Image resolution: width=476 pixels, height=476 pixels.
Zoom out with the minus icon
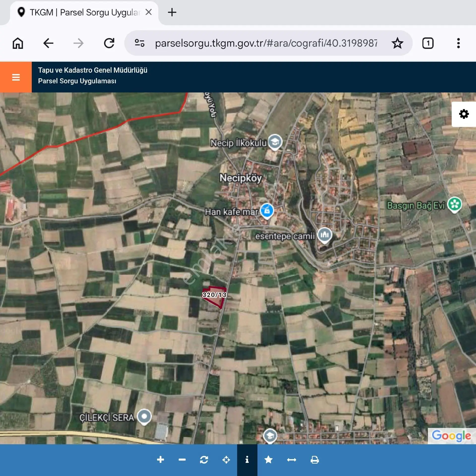click(182, 459)
